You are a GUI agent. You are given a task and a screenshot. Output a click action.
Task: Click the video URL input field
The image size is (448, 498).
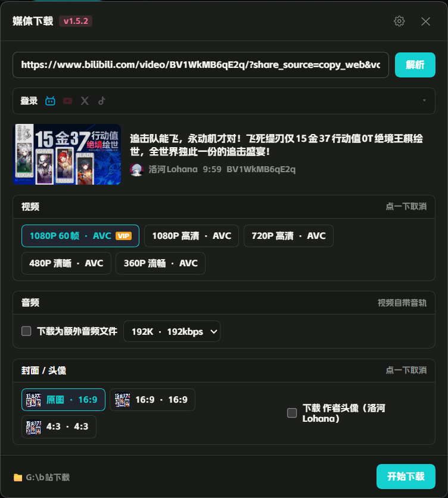pyautogui.click(x=201, y=65)
